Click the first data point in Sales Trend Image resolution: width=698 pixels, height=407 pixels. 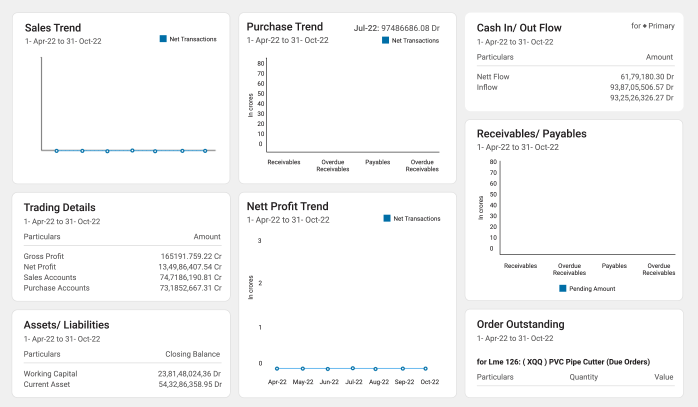point(57,151)
